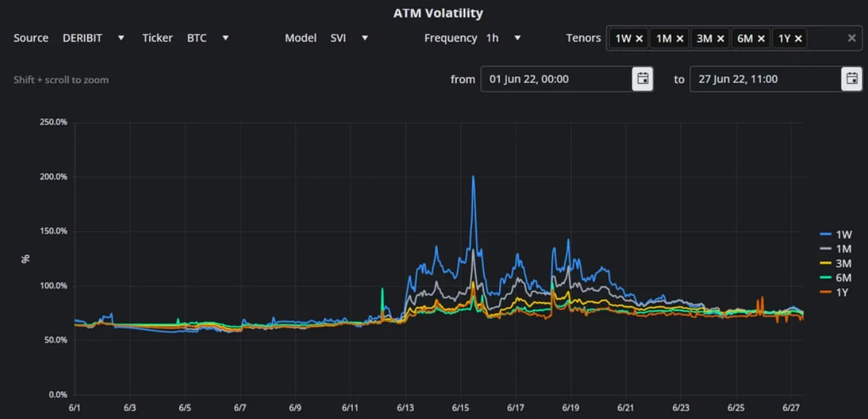
Task: Open the Model SVI dropdown
Action: pos(350,38)
